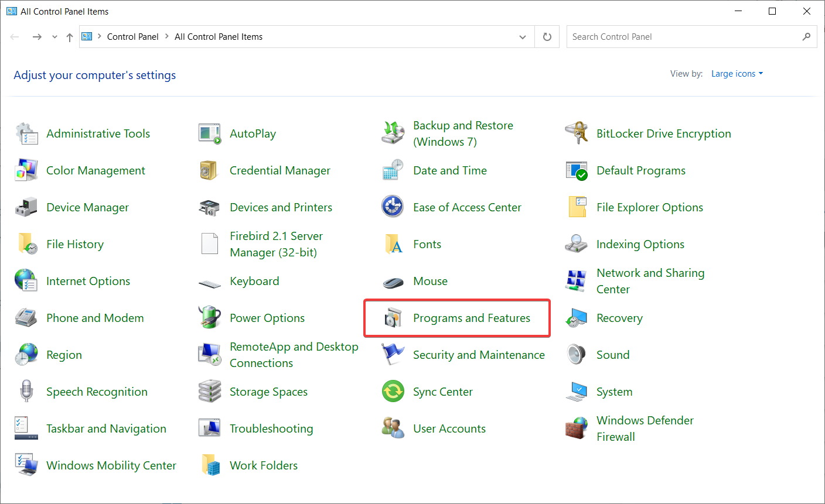The width and height of the screenshot is (825, 504).
Task: Open Backup and Restore (Windows 7) icon
Action: 393,134
